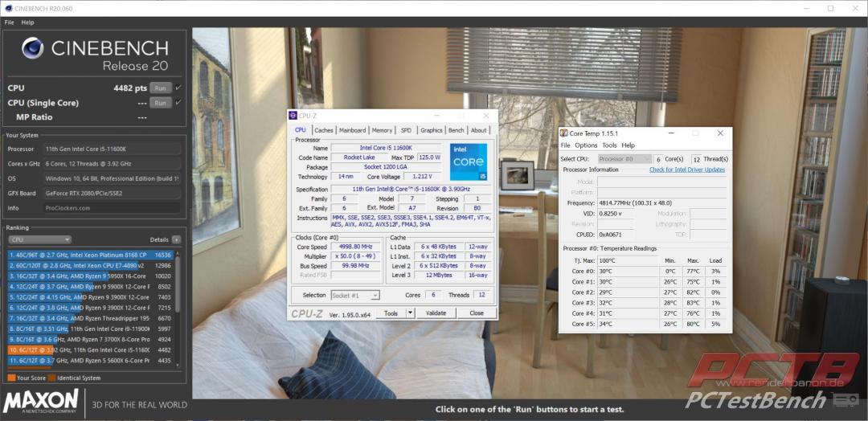Open the Help menu in Cinebench

pos(27,22)
